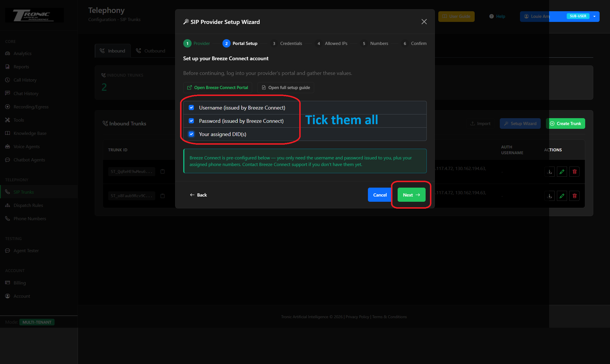Open full setup guide
The height and width of the screenshot is (364, 610).
[286, 88]
